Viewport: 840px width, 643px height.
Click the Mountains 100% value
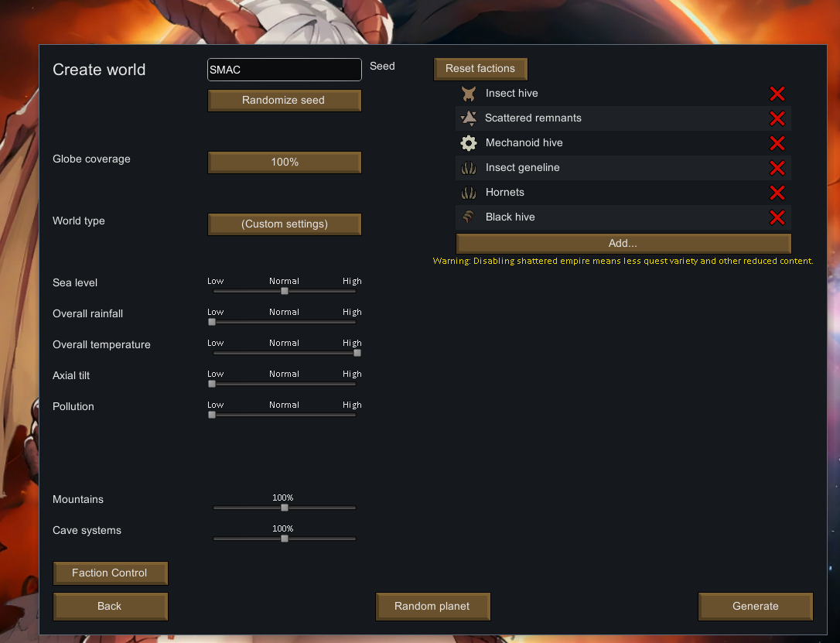pos(283,498)
